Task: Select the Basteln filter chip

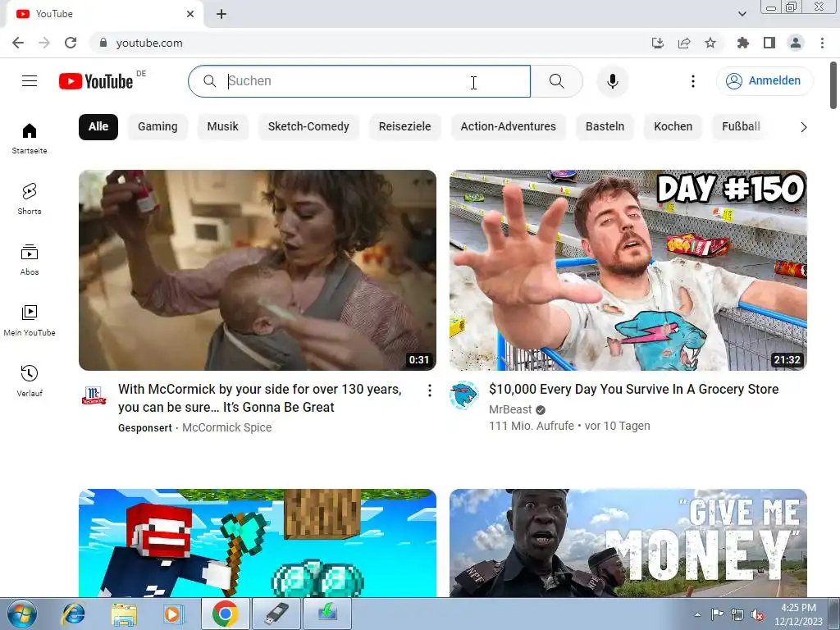Action: (605, 126)
